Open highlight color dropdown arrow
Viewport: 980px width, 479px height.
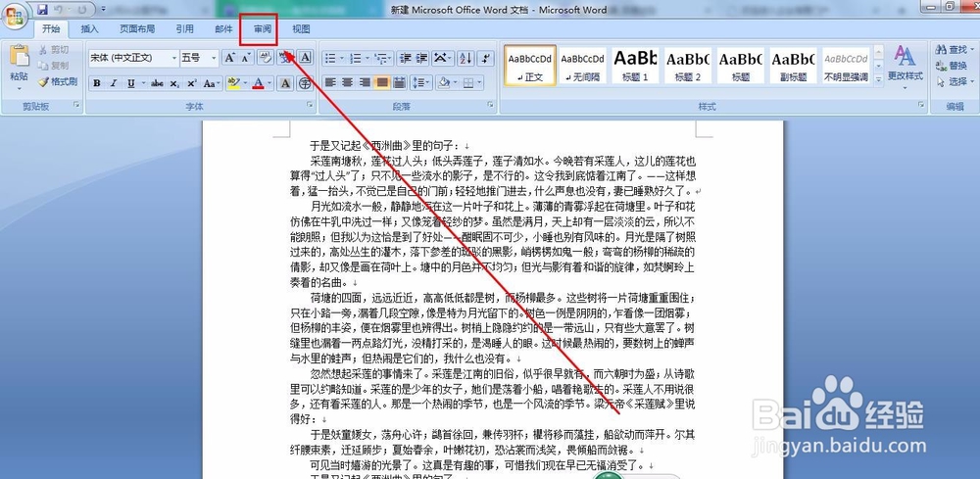tap(245, 83)
